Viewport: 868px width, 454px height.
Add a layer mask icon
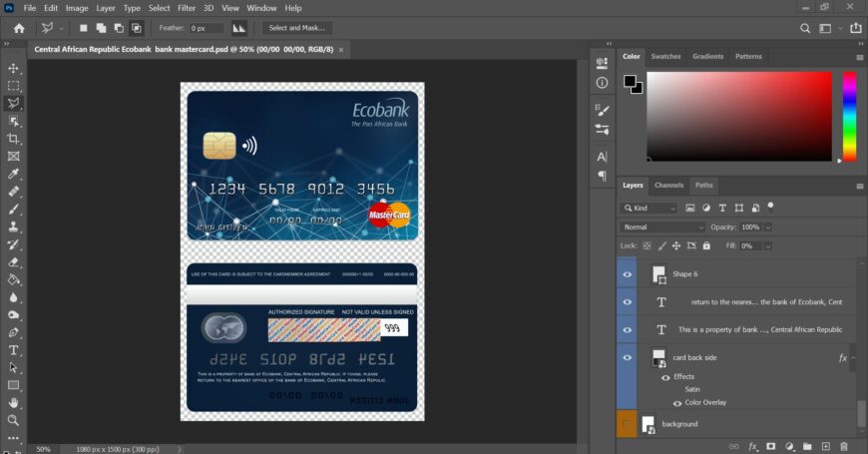coord(770,446)
